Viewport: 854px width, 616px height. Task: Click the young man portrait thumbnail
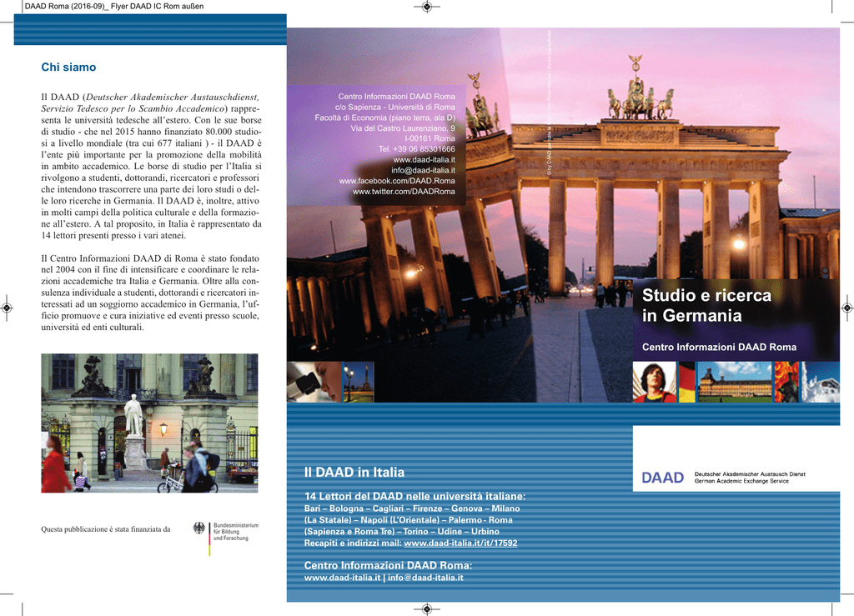(x=655, y=382)
